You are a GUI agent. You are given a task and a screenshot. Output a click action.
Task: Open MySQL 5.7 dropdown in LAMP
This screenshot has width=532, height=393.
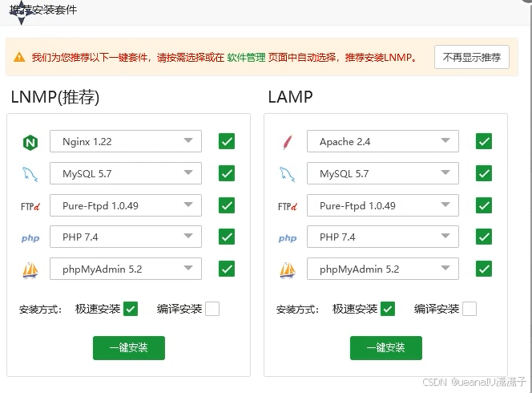383,173
